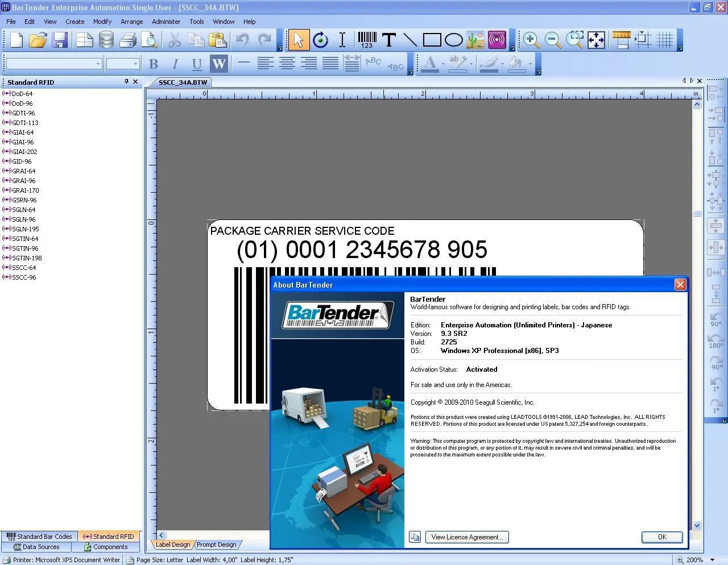This screenshot has width=728, height=565.
Task: Choose the Ellipse drawing tool
Action: click(x=453, y=40)
